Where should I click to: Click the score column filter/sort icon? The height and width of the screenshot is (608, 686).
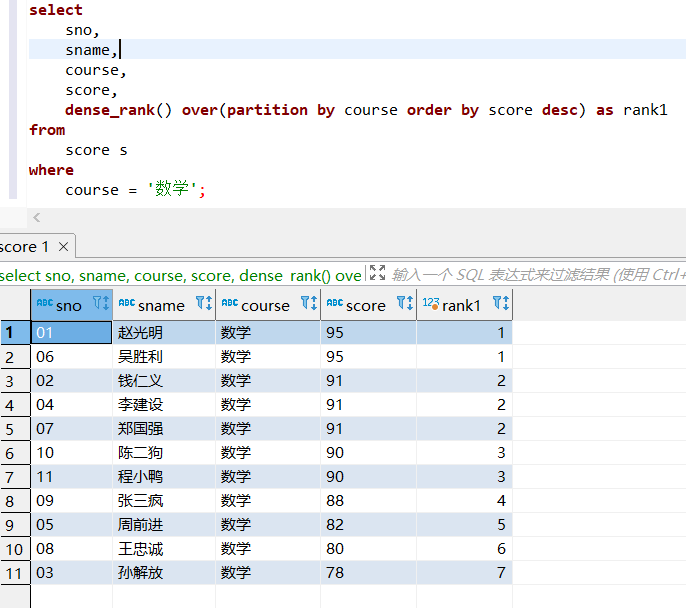pyautogui.click(x=405, y=303)
